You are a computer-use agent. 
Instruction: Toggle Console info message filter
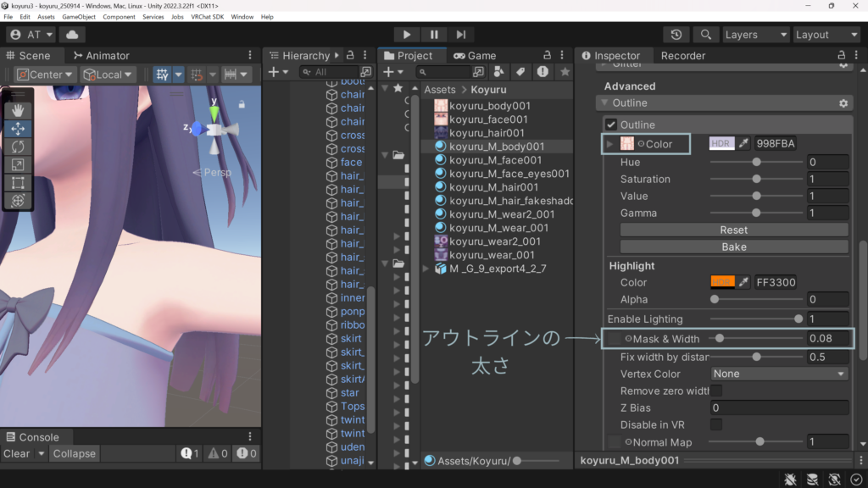pyautogui.click(x=189, y=454)
